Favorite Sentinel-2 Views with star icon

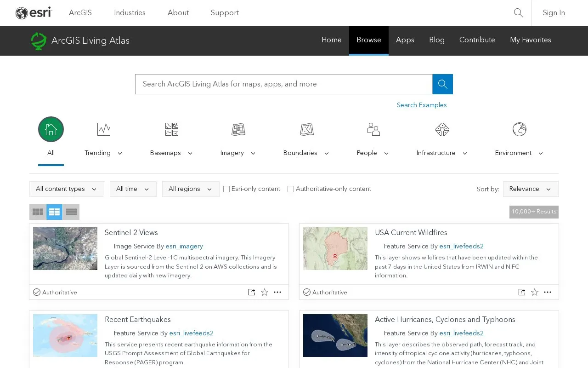coord(265,292)
